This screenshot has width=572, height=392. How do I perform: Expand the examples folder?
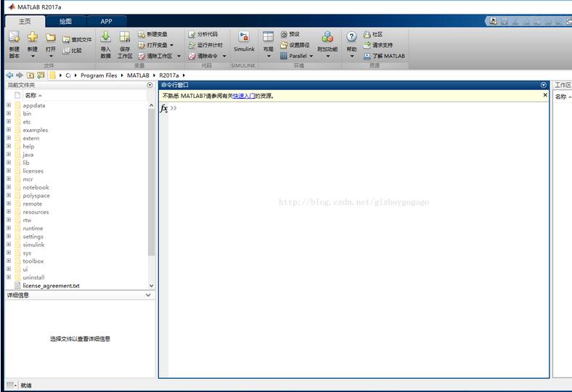click(x=9, y=130)
